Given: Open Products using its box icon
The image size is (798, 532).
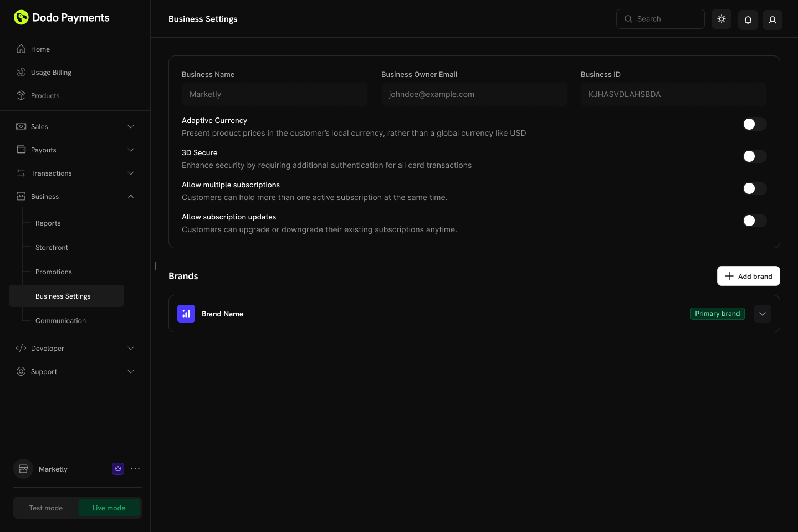Looking at the screenshot, I should point(21,95).
